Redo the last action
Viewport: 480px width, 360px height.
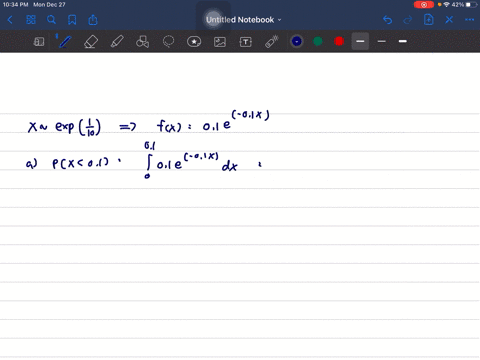(408, 20)
